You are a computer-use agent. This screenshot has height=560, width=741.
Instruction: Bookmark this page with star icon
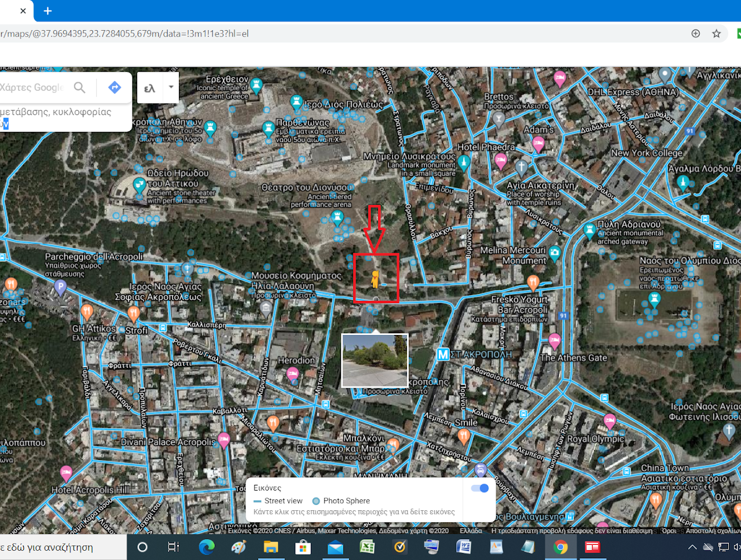coord(717,34)
